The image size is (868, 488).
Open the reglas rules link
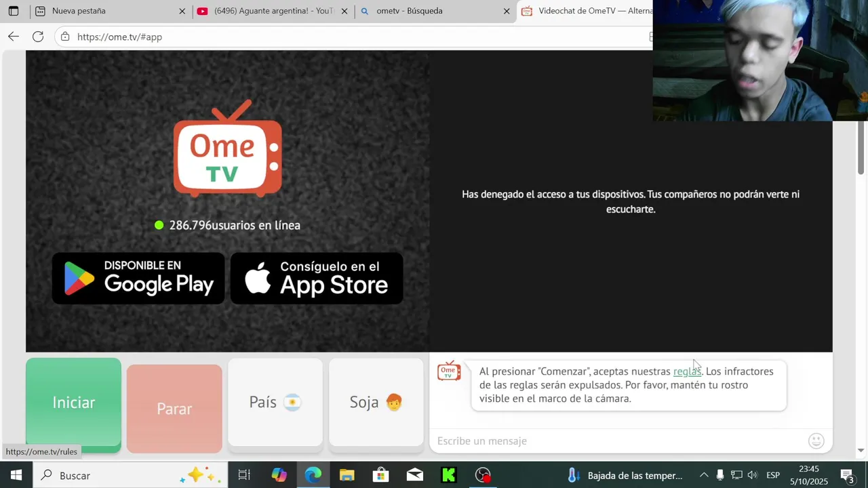coord(687,371)
